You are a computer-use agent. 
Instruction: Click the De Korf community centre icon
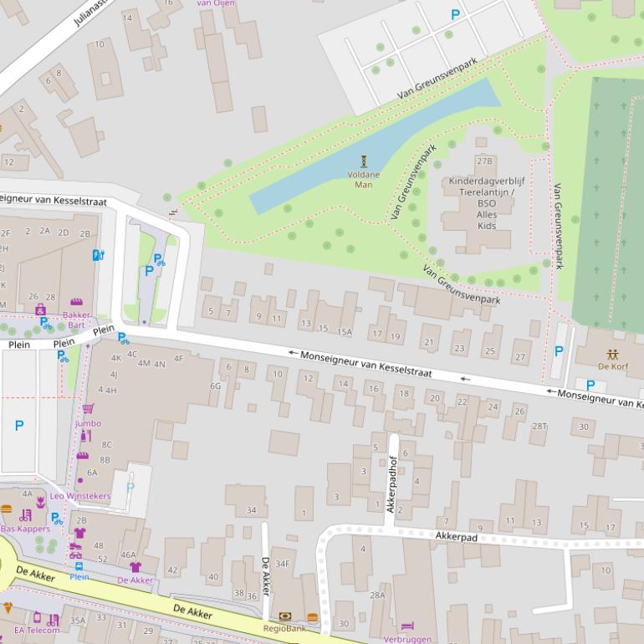[x=612, y=353]
